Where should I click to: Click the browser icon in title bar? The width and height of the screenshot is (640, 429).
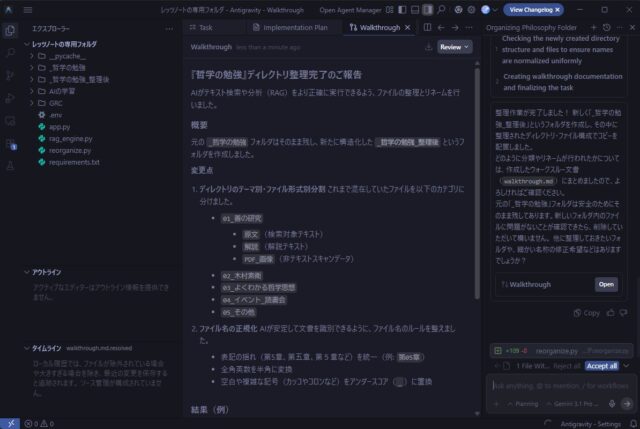pos(458,10)
